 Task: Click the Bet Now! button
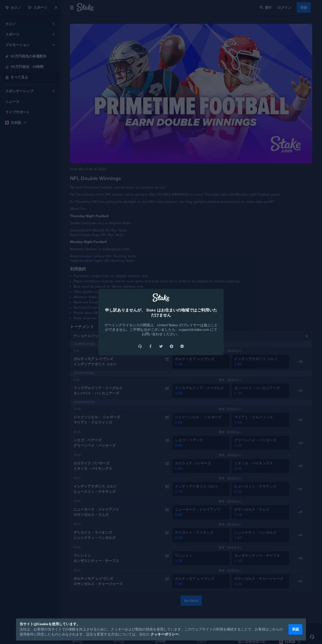tap(191, 601)
